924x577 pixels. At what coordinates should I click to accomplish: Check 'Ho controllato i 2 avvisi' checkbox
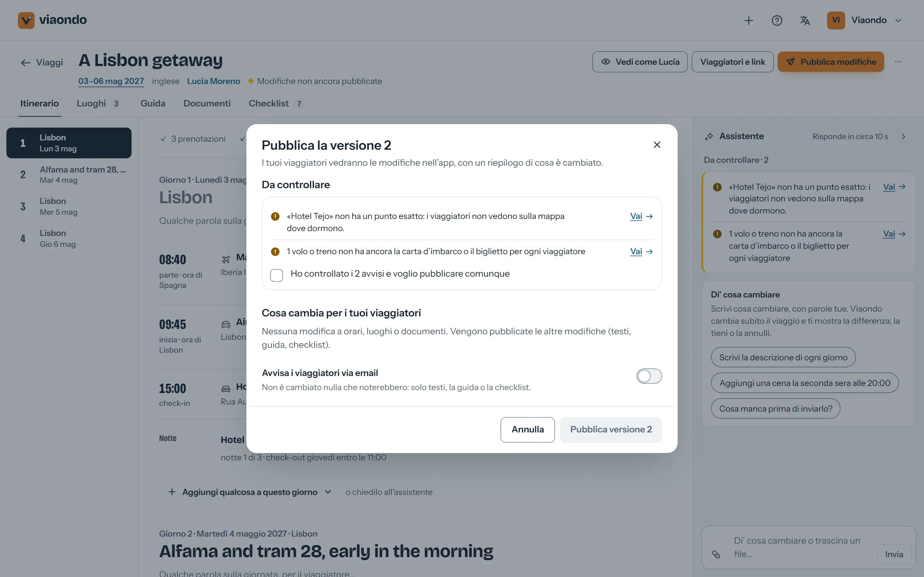point(277,275)
